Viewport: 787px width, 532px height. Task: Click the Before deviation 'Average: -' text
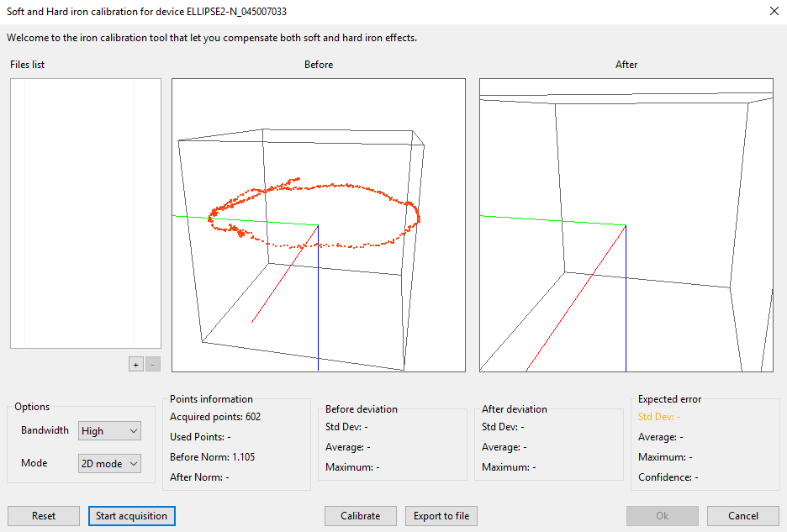[348, 446]
